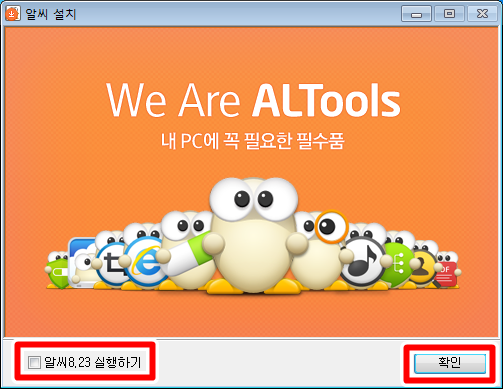Click the 확인 button
The width and height of the screenshot is (503, 389).
(450, 363)
